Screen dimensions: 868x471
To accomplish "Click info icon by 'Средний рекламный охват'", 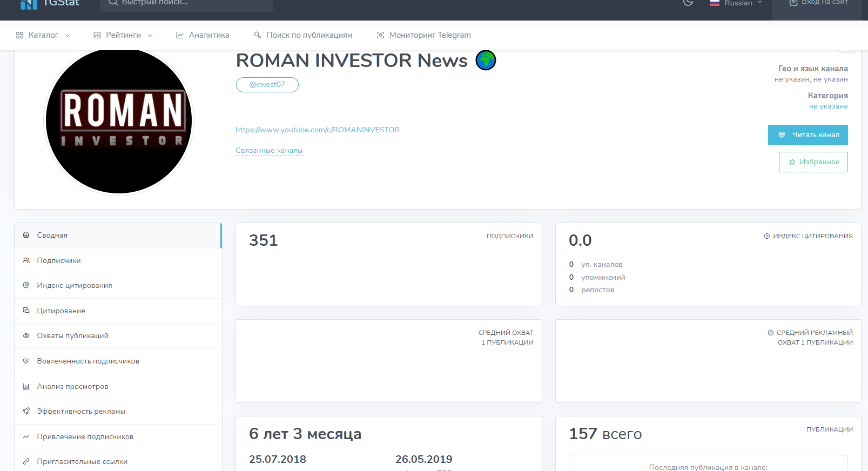I will (771, 333).
